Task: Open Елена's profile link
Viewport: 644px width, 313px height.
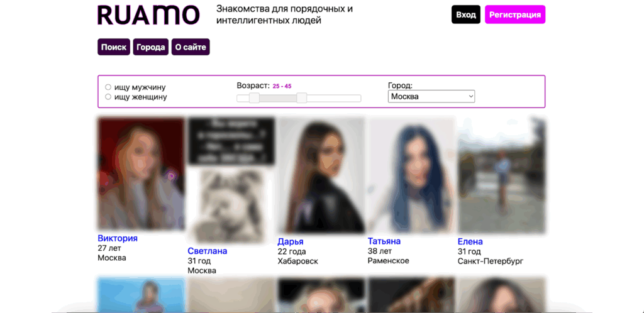Action: [470, 241]
